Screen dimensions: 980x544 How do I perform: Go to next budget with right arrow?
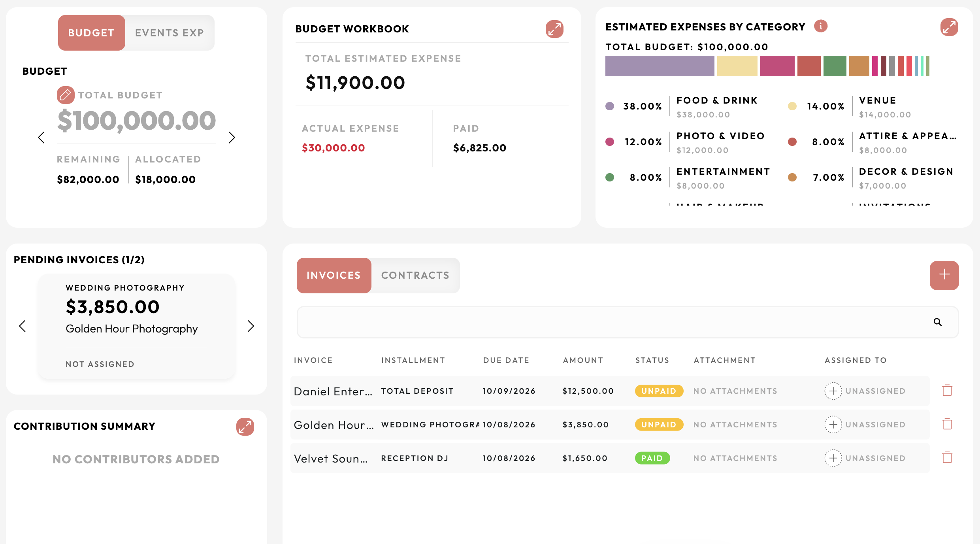(232, 138)
